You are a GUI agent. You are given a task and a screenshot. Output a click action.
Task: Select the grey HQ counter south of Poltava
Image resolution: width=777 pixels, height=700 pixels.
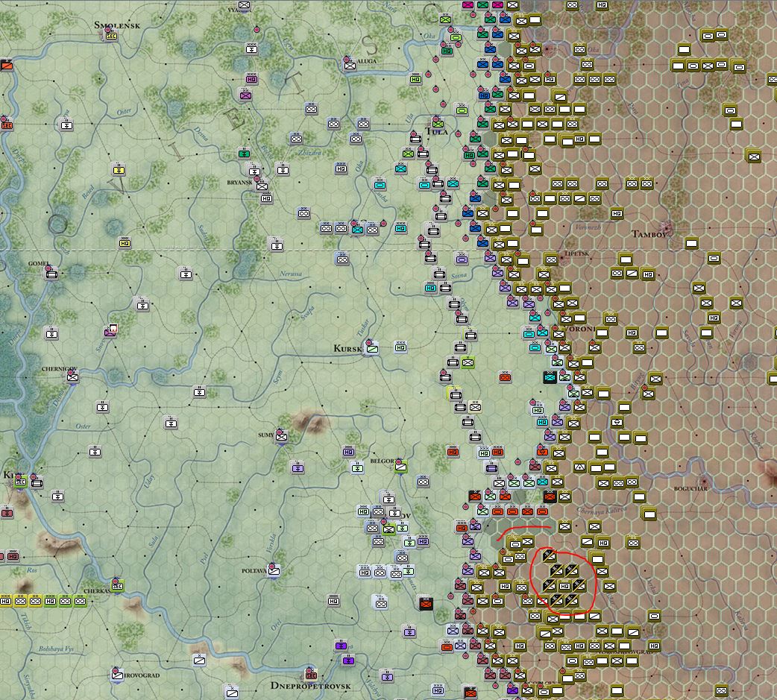(x=334, y=601)
